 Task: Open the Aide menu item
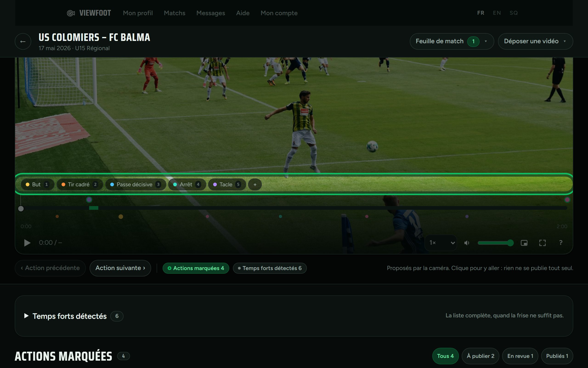tap(243, 13)
